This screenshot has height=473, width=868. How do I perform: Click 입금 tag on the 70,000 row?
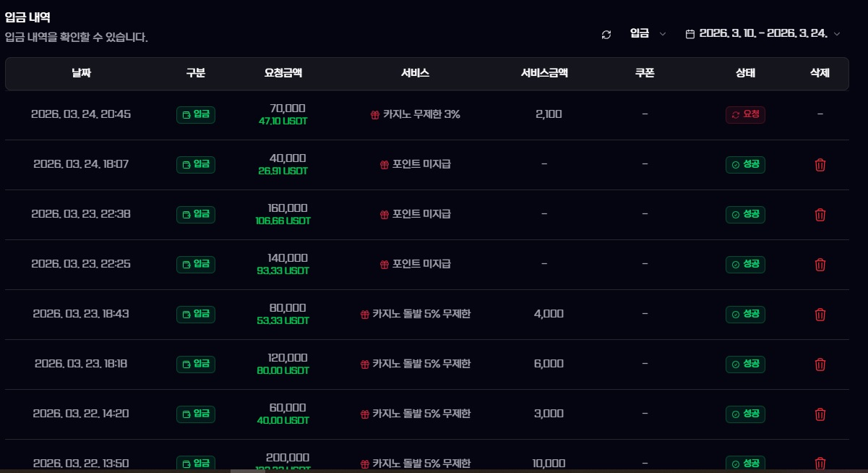(196, 115)
